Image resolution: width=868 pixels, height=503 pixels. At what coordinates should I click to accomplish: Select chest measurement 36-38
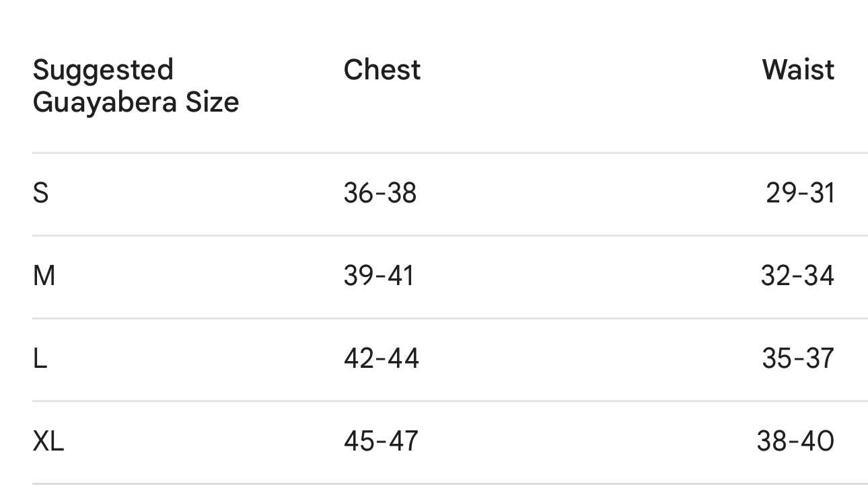click(x=379, y=194)
